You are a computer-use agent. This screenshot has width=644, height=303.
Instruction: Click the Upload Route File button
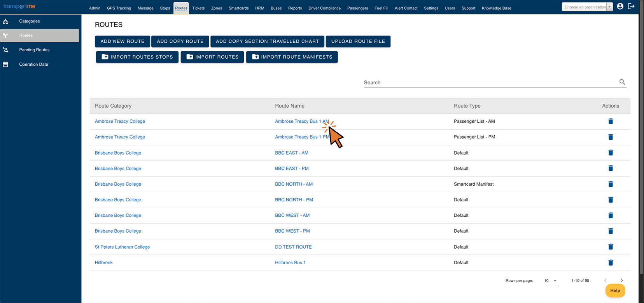click(x=358, y=41)
